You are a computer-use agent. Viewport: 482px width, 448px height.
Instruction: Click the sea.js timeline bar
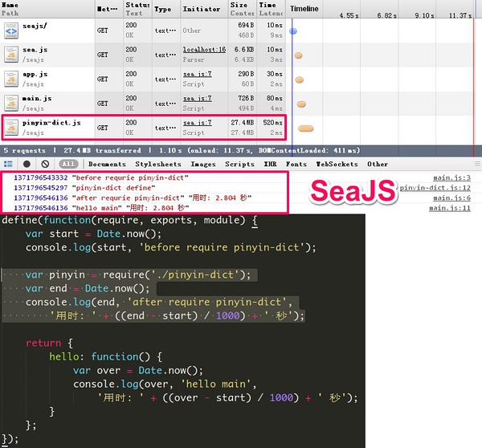298,55
